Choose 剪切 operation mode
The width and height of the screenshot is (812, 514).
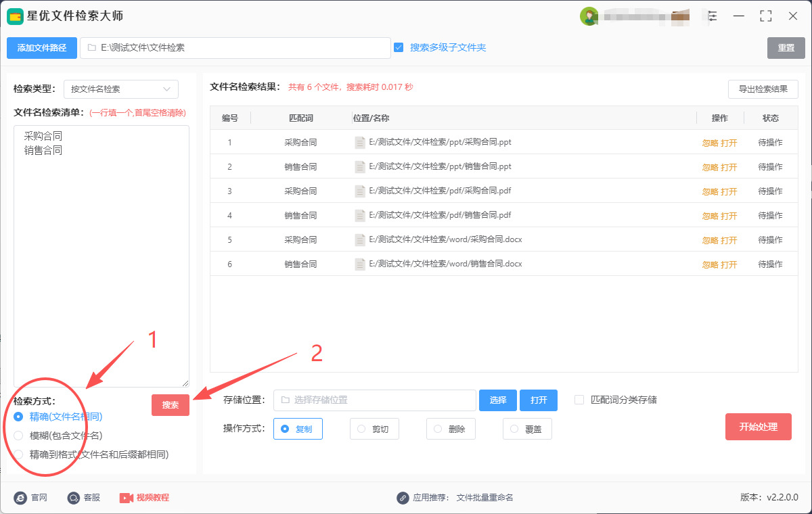[374, 429]
